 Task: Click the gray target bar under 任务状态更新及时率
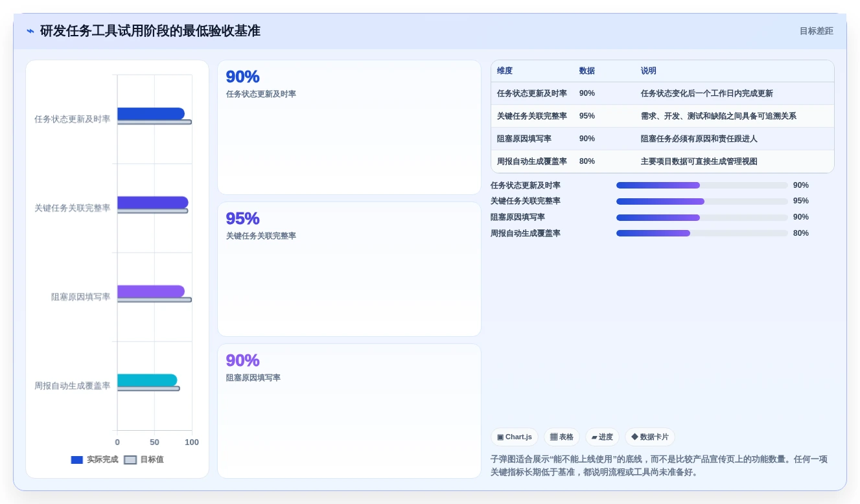coord(154,122)
